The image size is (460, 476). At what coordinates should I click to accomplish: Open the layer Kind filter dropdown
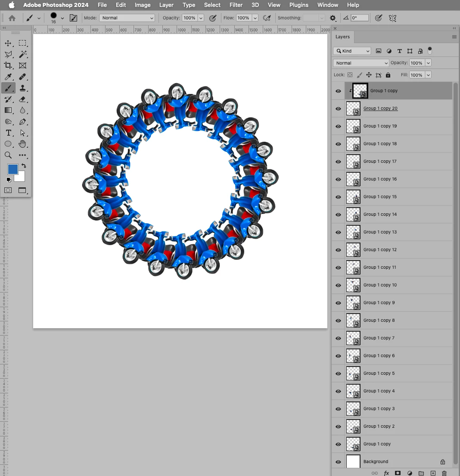[x=352, y=51]
